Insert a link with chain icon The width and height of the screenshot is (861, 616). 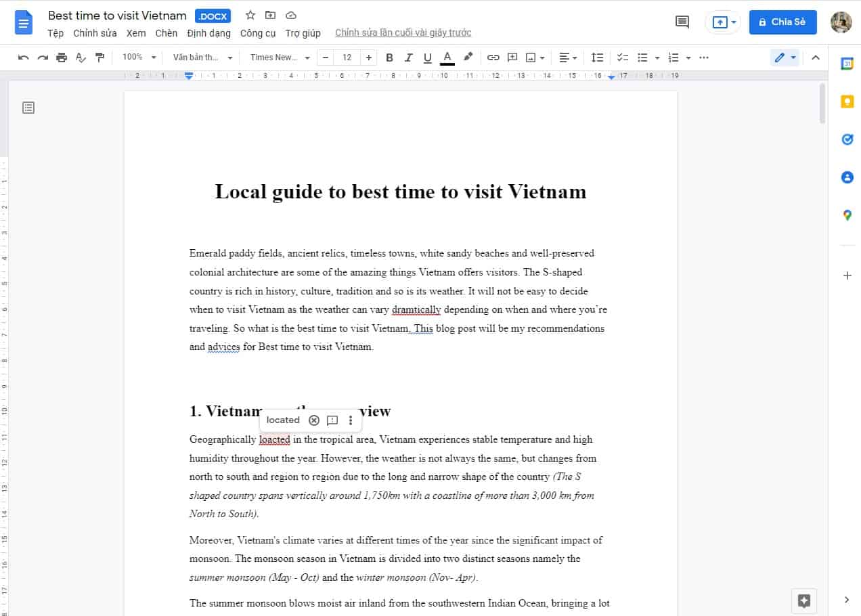(493, 58)
